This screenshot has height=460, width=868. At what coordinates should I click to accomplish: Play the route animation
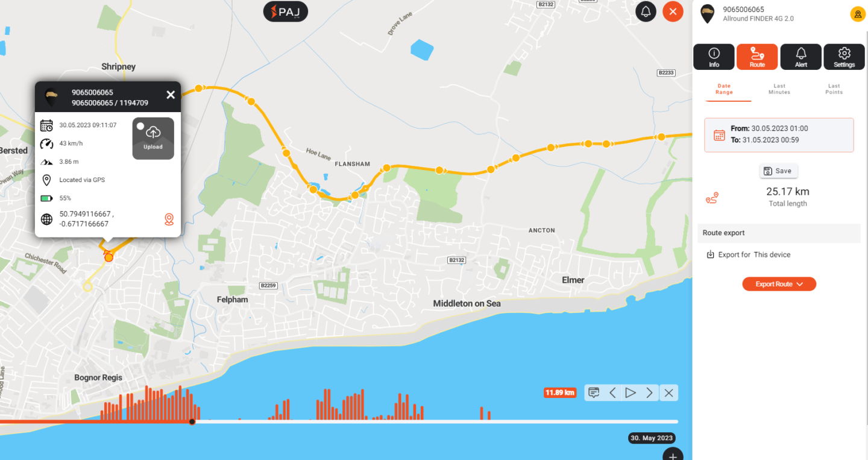point(631,393)
